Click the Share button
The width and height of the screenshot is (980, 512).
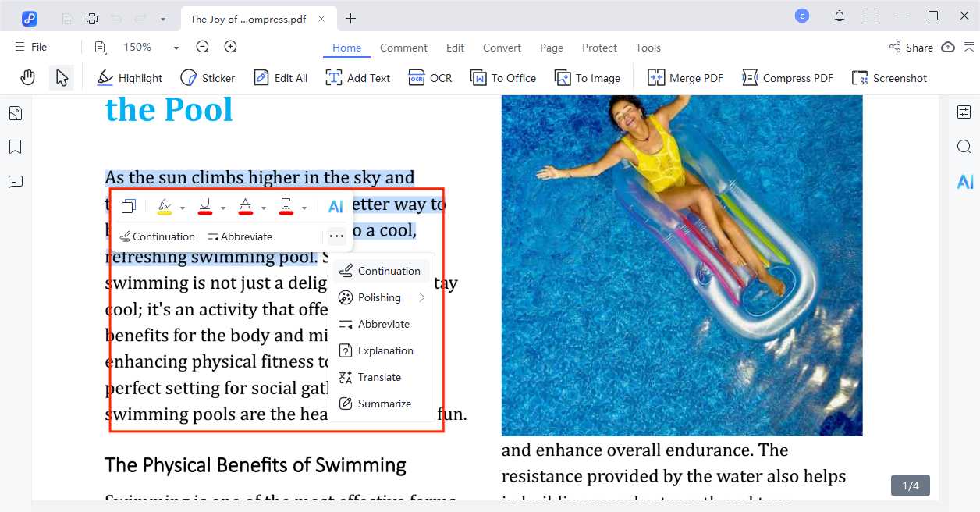tap(911, 47)
